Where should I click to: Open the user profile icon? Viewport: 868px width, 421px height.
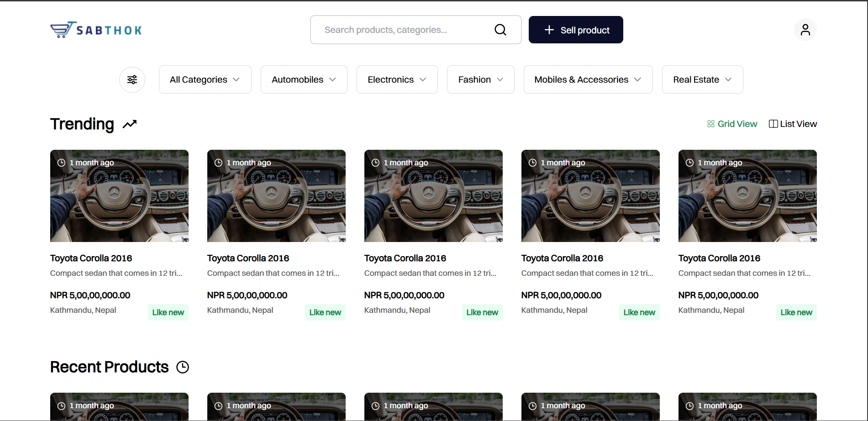(805, 30)
